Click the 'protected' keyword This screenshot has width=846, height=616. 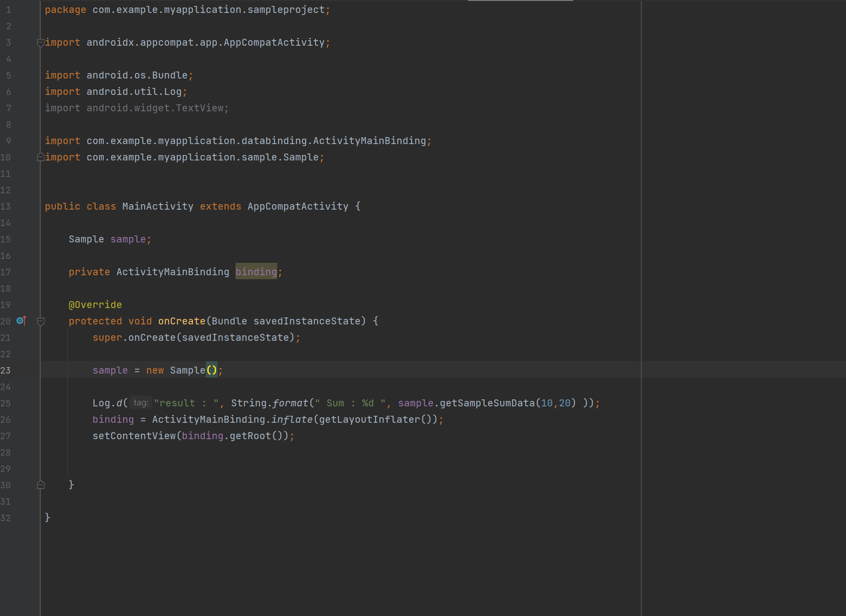point(95,321)
